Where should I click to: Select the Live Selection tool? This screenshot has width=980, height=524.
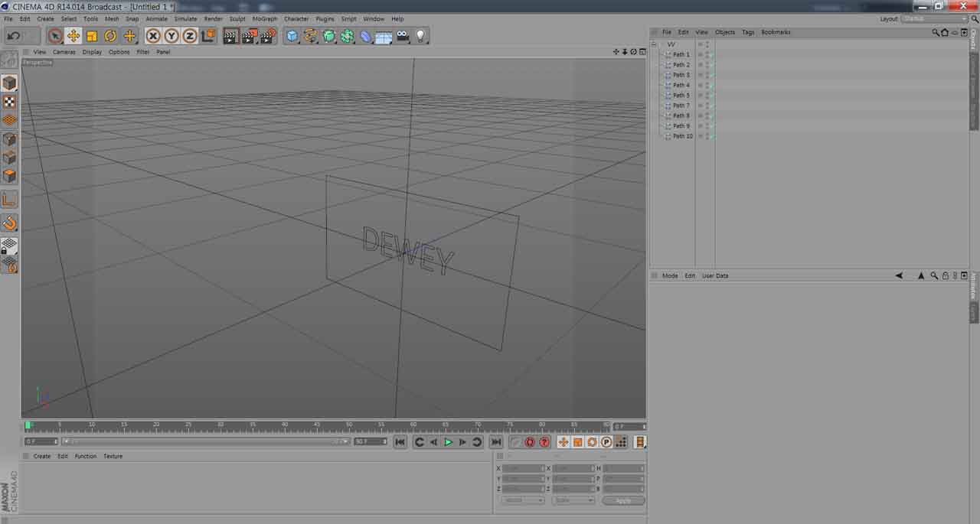click(x=55, y=36)
